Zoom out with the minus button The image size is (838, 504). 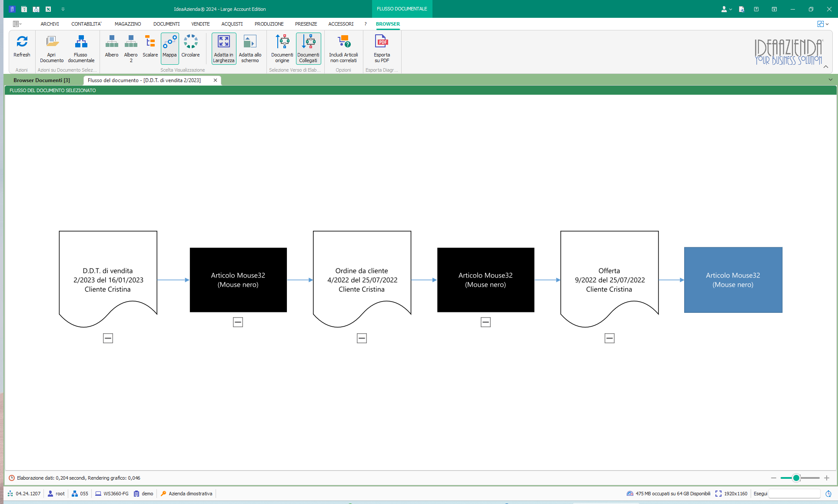tap(773, 478)
